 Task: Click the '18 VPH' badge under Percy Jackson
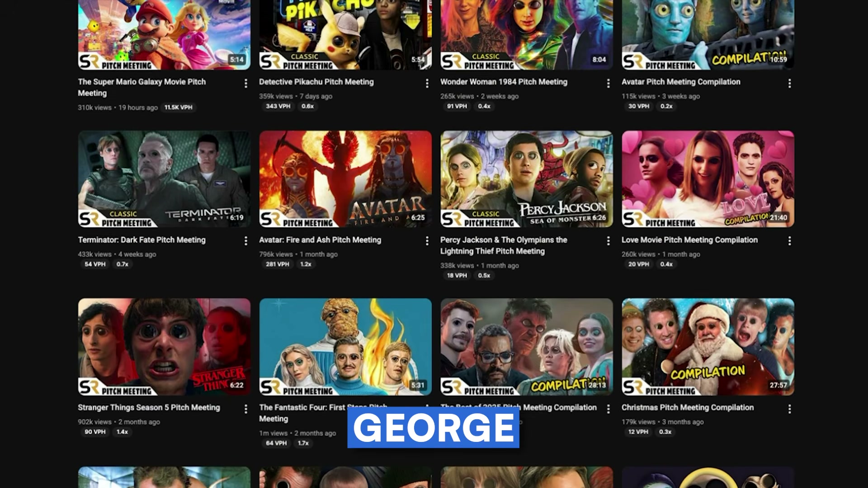pos(457,276)
